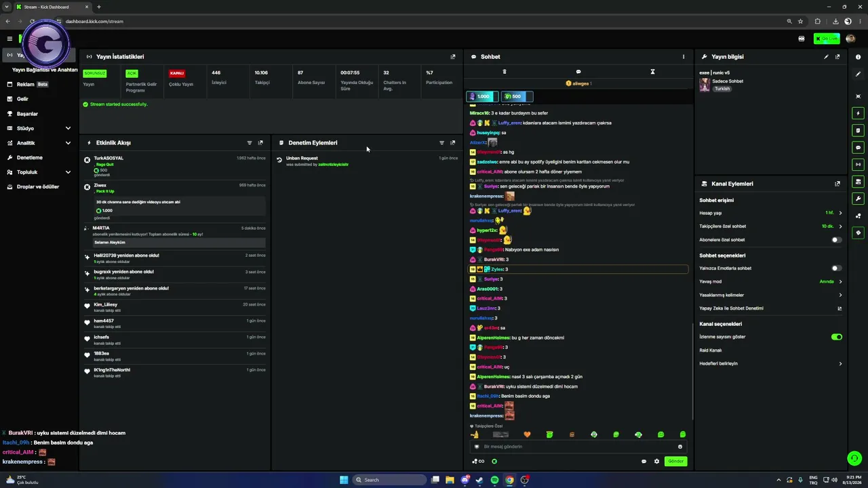Open the hamburger sidebar menu

pyautogui.click(x=9, y=39)
